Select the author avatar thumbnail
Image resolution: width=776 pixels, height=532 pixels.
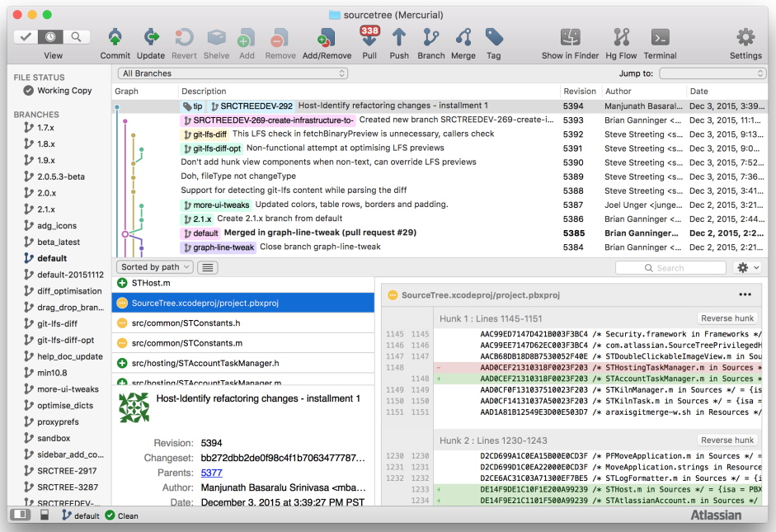pos(134,407)
